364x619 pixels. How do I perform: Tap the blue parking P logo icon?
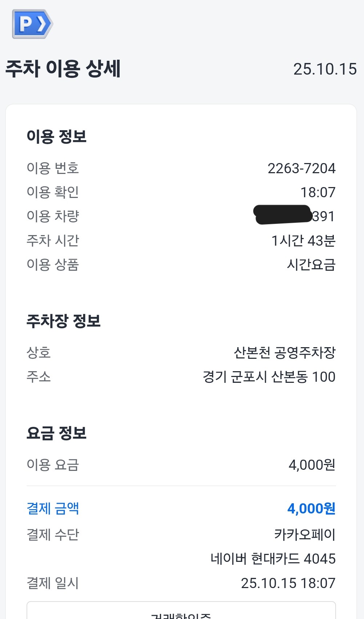32,24
